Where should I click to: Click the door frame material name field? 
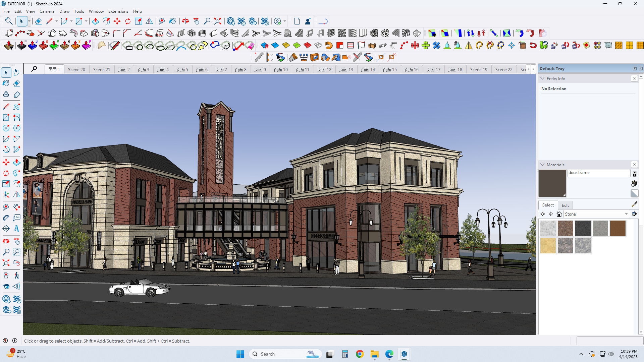click(599, 173)
